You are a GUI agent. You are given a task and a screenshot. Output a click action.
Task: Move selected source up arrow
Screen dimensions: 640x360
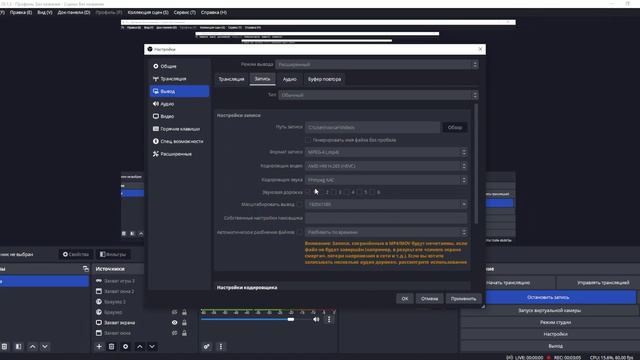140,347
